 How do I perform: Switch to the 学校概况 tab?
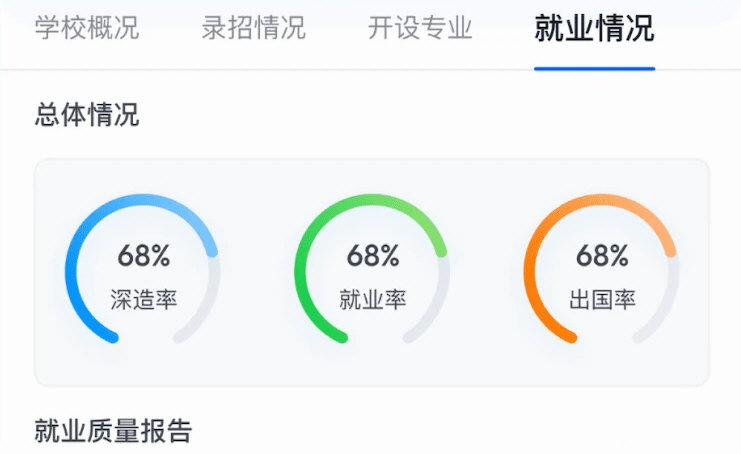point(87,28)
